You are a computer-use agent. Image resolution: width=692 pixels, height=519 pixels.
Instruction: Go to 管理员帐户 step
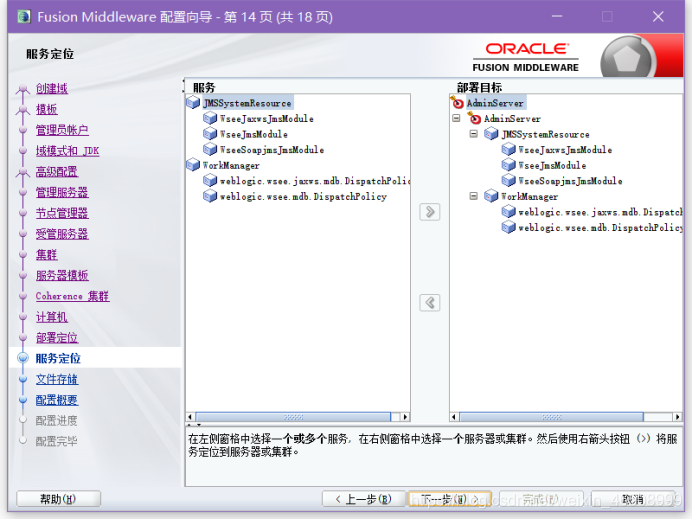pyautogui.click(x=62, y=130)
